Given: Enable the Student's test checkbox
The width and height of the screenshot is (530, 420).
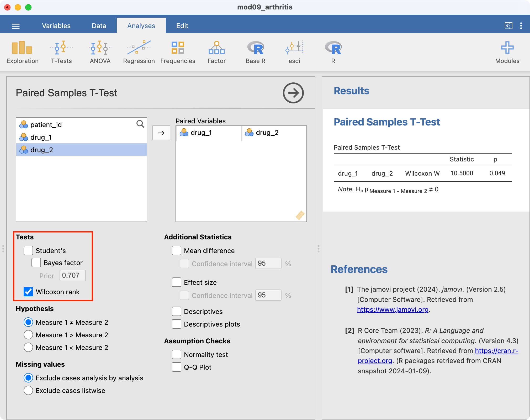Looking at the screenshot, I should coord(28,250).
